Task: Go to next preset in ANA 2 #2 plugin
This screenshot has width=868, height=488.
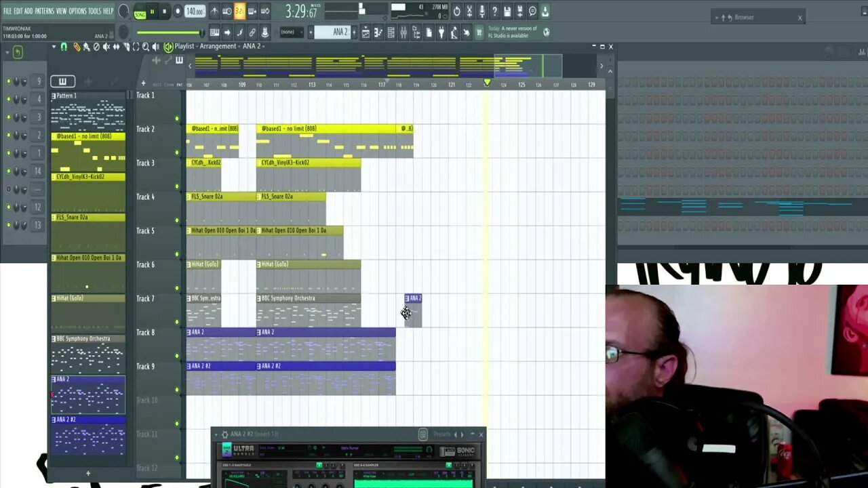Action: click(x=462, y=434)
